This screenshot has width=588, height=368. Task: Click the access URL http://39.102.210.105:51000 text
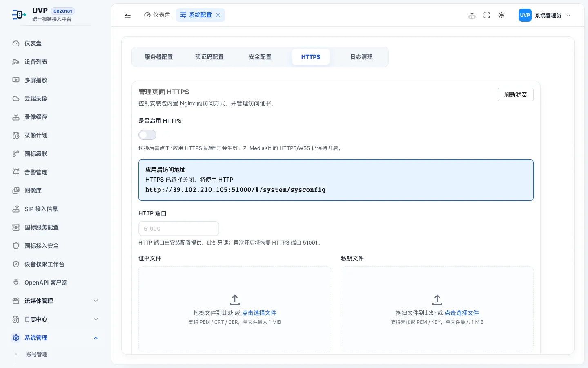pos(236,190)
